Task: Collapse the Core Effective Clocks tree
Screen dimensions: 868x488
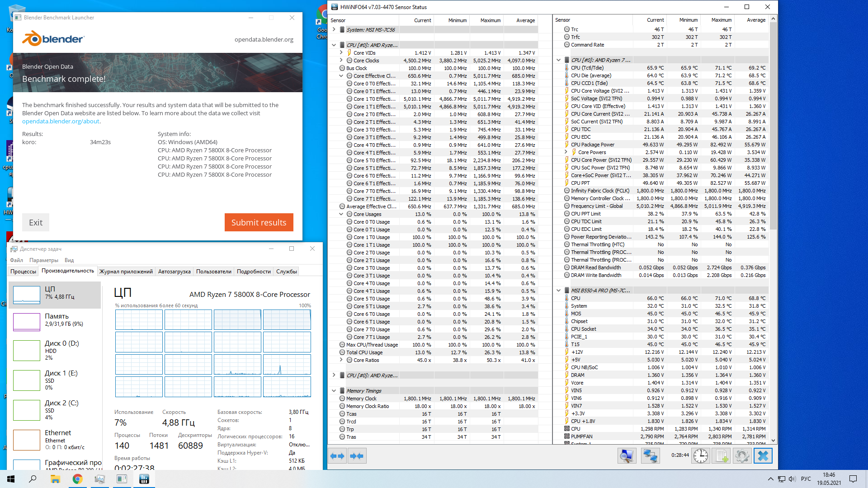Action: click(341, 76)
